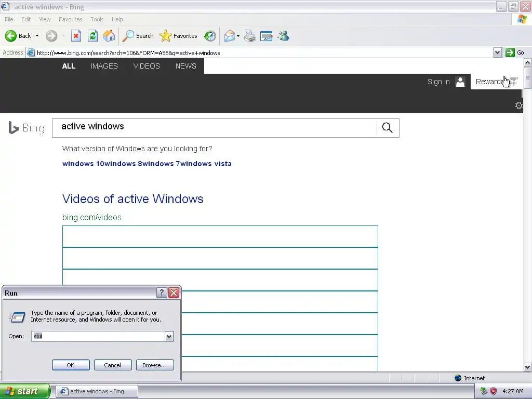Open the File menu
The height and width of the screenshot is (399, 532).
9,19
